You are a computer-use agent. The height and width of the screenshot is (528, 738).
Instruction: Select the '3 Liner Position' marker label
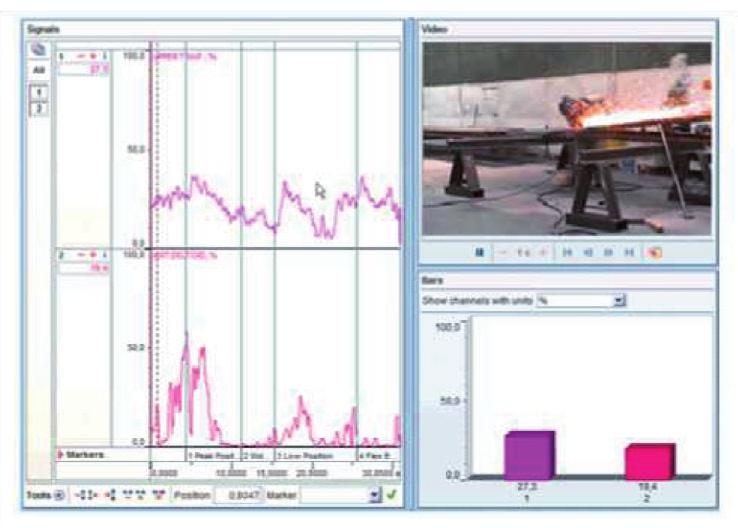305,456
